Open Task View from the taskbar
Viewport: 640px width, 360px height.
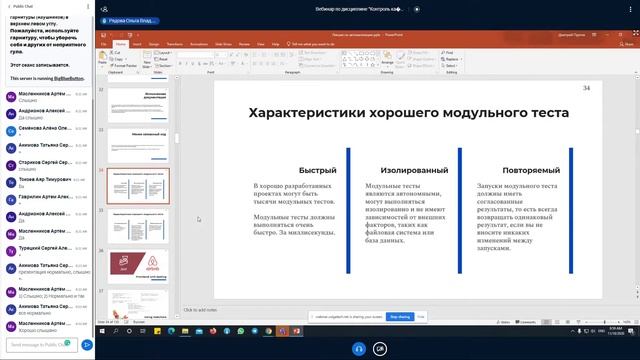pos(142,331)
